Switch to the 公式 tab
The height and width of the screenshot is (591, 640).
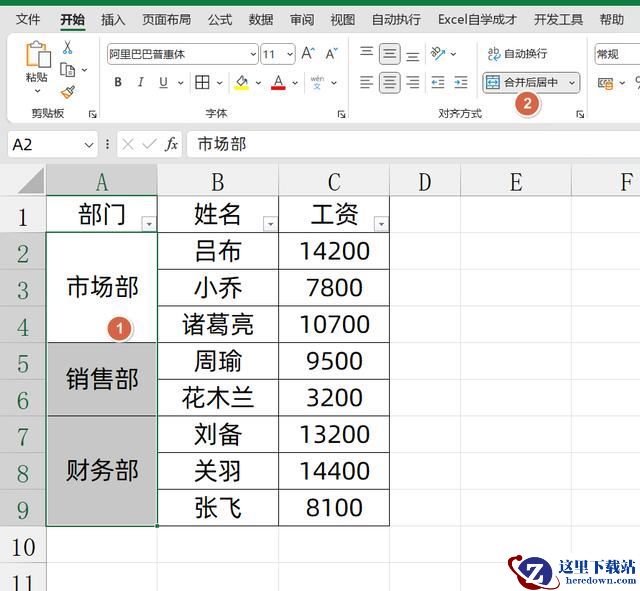[x=220, y=19]
